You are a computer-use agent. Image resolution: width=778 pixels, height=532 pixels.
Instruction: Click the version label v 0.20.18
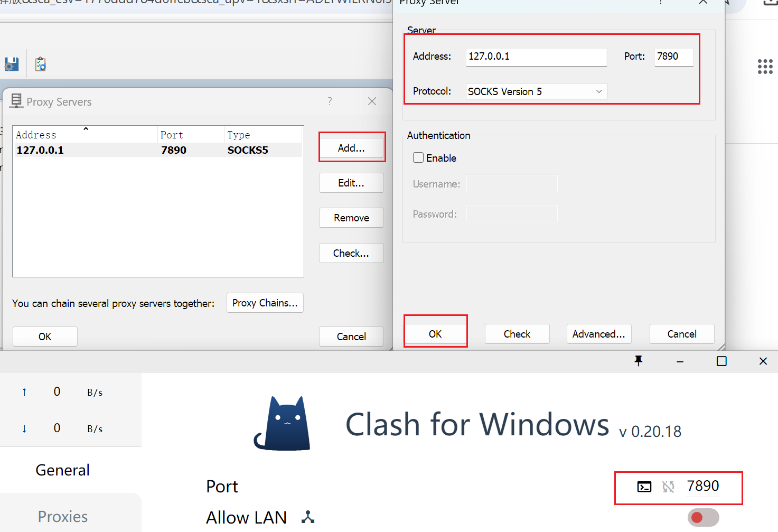[x=650, y=432]
